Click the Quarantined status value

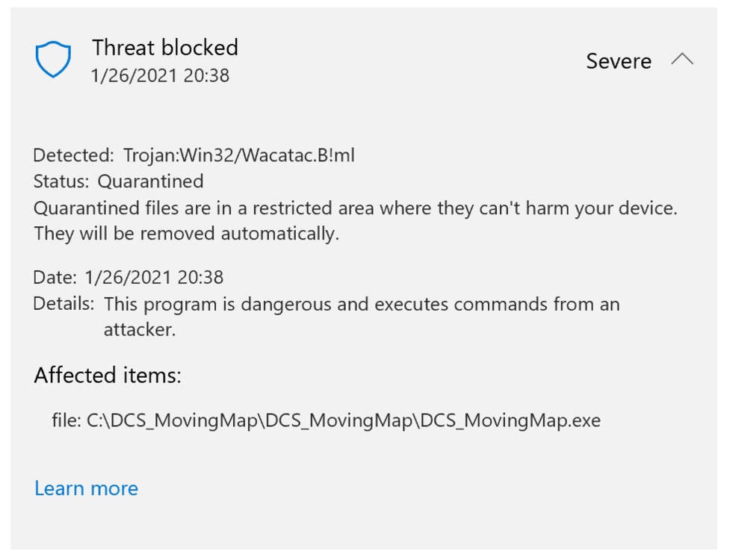(150, 181)
